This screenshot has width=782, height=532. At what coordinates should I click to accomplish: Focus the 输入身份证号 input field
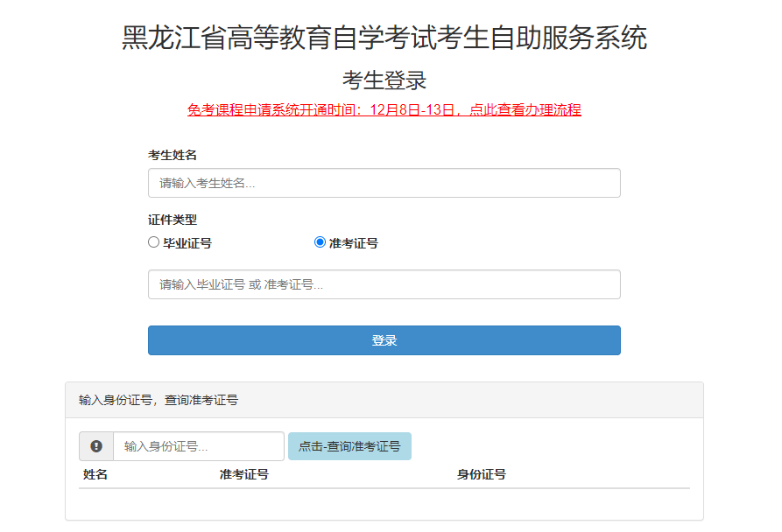click(x=199, y=446)
